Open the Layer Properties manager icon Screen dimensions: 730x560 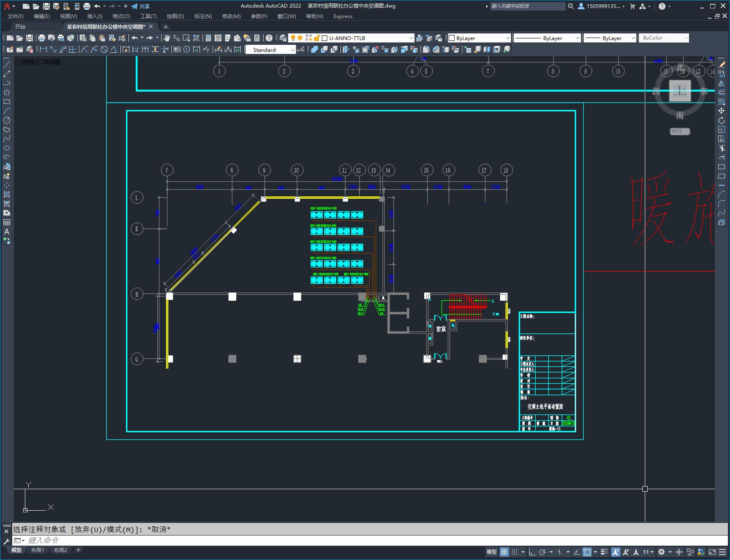pos(283,38)
